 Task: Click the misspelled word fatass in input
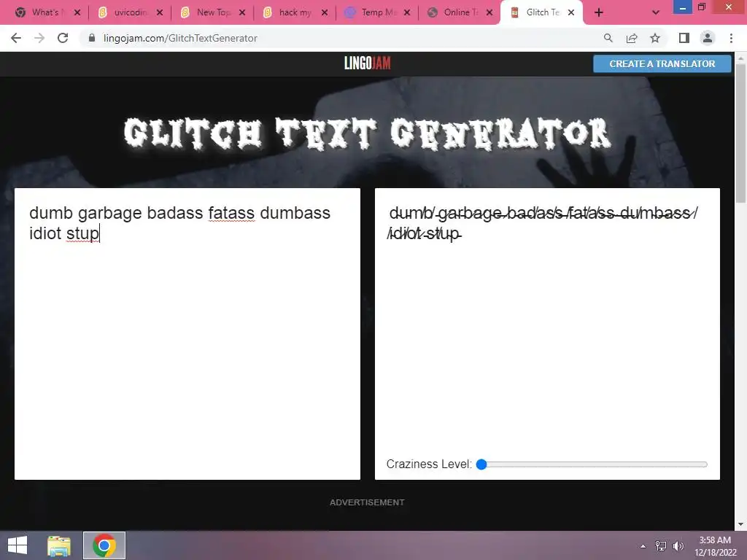pos(231,213)
